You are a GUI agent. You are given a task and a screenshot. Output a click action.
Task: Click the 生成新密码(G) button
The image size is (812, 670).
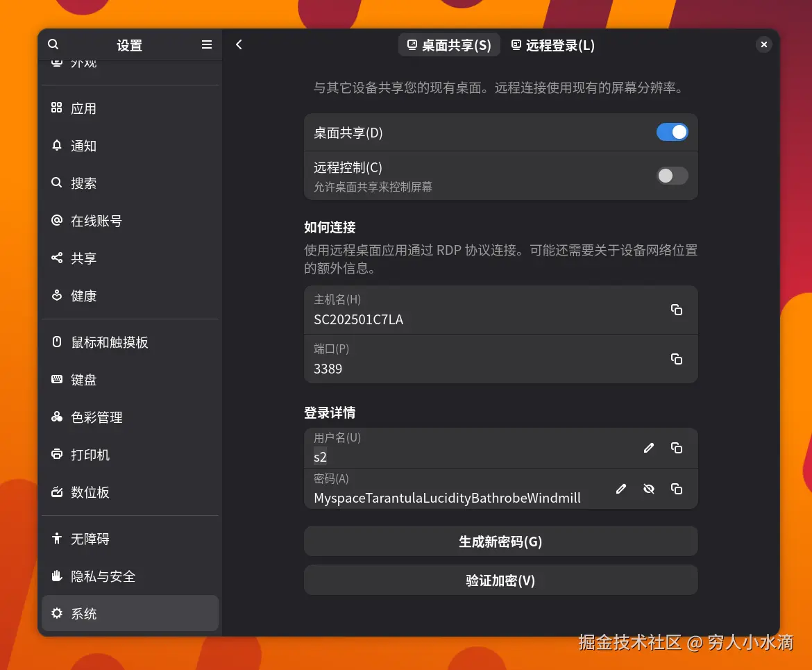tap(501, 542)
